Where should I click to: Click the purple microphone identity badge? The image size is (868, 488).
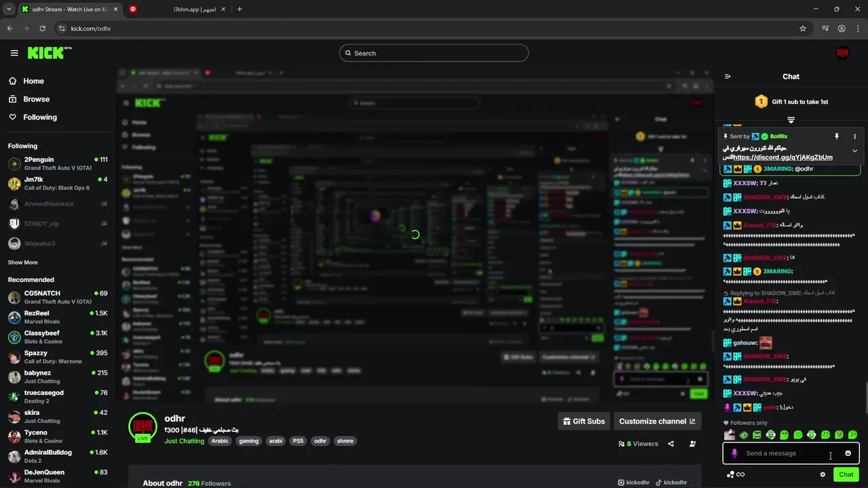click(x=734, y=453)
